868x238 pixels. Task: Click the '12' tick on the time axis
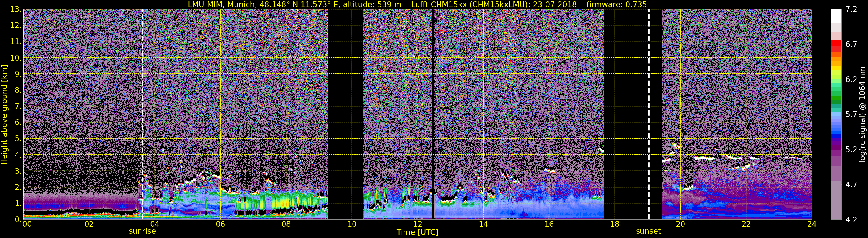[417, 224]
